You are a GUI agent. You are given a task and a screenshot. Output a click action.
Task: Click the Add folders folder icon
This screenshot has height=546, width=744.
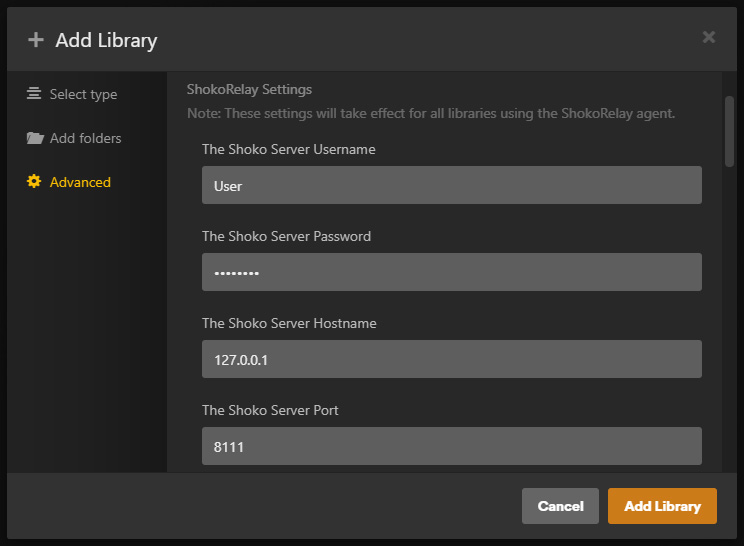[35, 138]
